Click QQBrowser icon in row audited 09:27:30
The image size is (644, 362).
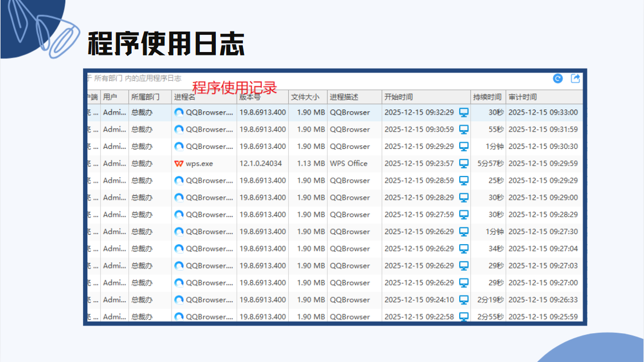point(179,232)
